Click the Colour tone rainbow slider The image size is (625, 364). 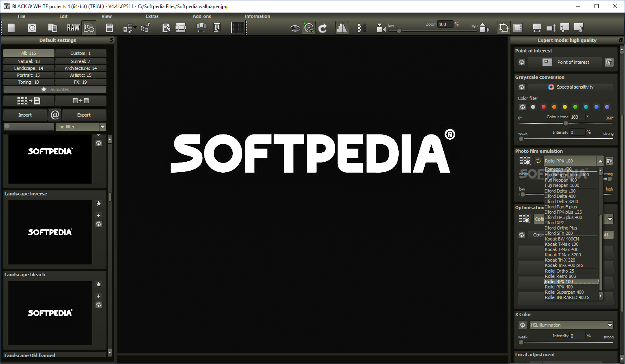(566, 123)
